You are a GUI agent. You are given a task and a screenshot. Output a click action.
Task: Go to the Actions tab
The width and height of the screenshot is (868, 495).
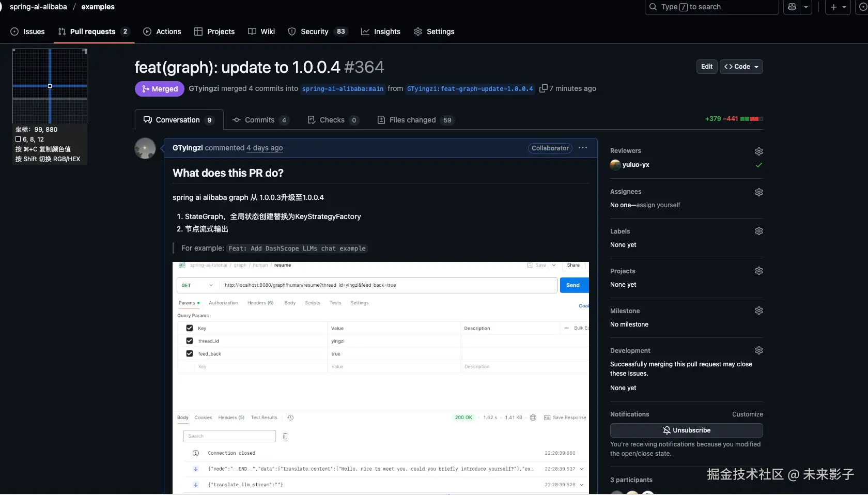[x=162, y=32]
